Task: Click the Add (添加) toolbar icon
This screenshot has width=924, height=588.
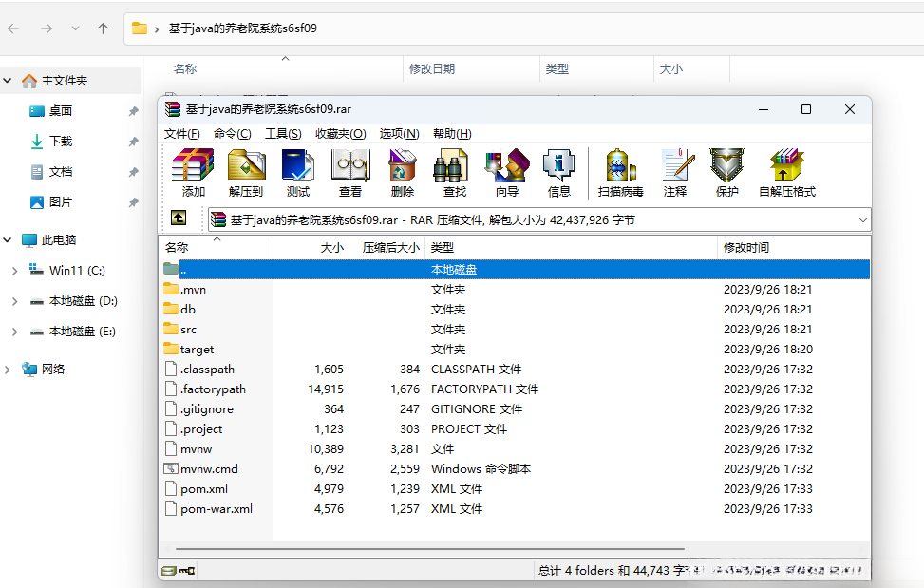Action: [193, 172]
